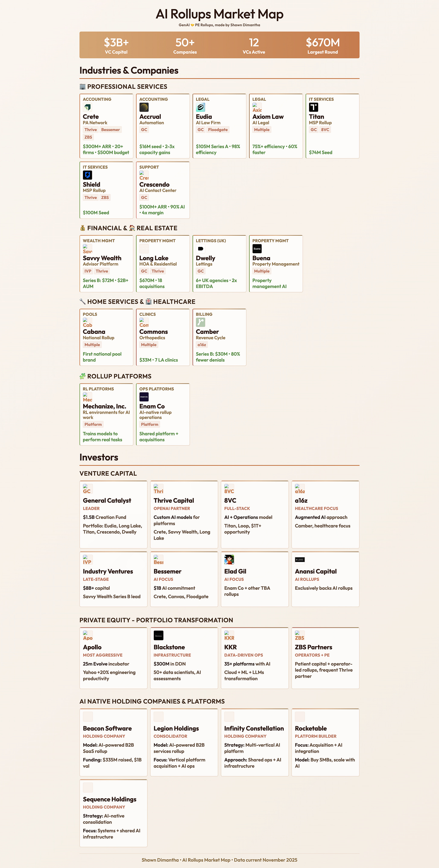Open the Cabana logo image
The width and height of the screenshot is (439, 868).
click(87, 322)
